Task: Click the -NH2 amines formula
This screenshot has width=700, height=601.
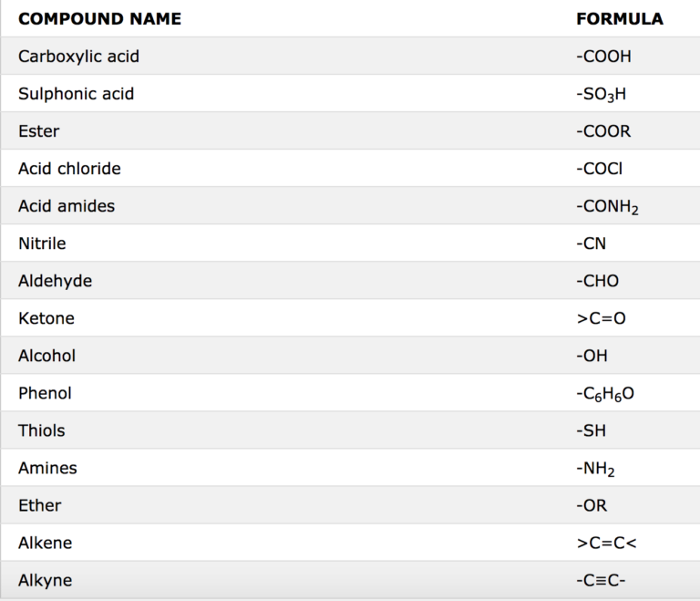Action: tap(595, 469)
